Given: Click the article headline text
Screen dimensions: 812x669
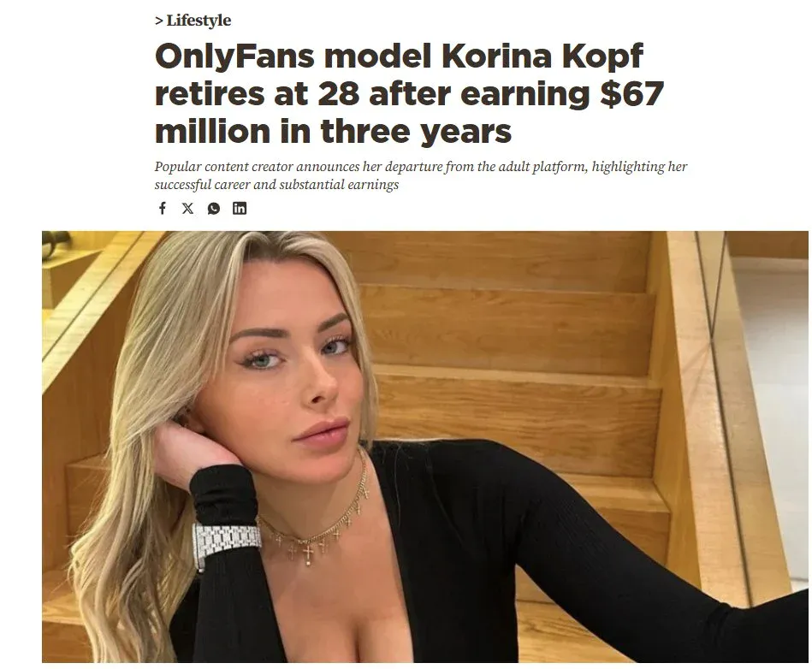Looking at the screenshot, I should pyautogui.click(x=409, y=94).
